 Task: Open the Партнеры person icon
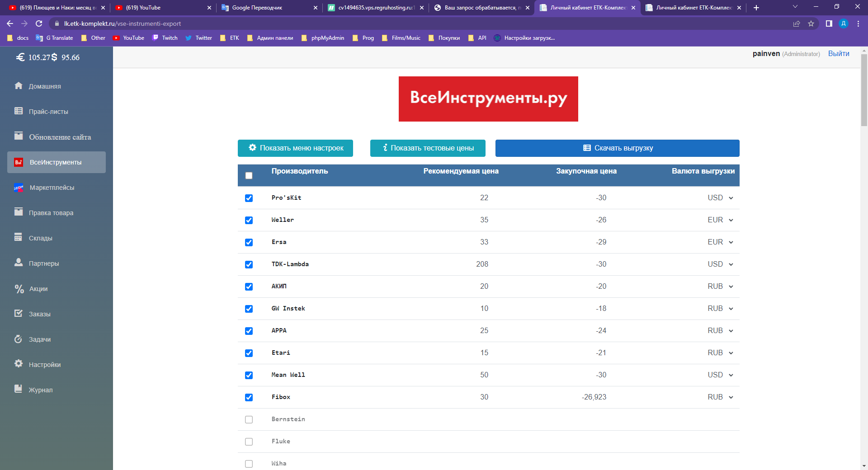click(x=19, y=263)
